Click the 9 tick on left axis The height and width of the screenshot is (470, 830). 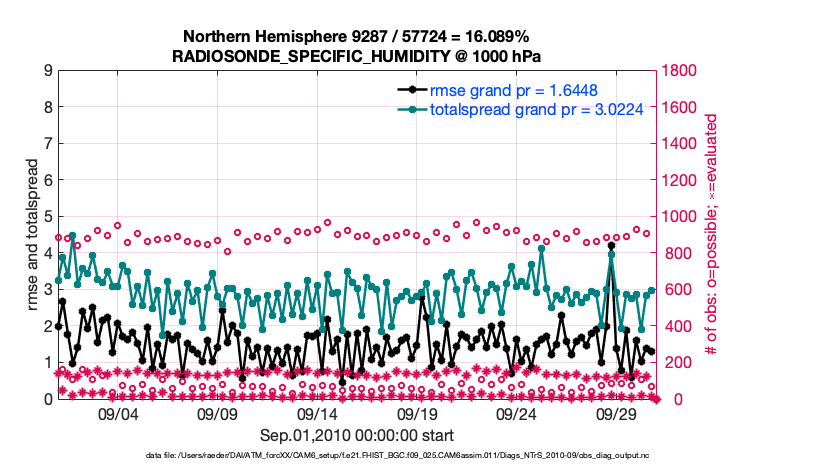pos(48,71)
